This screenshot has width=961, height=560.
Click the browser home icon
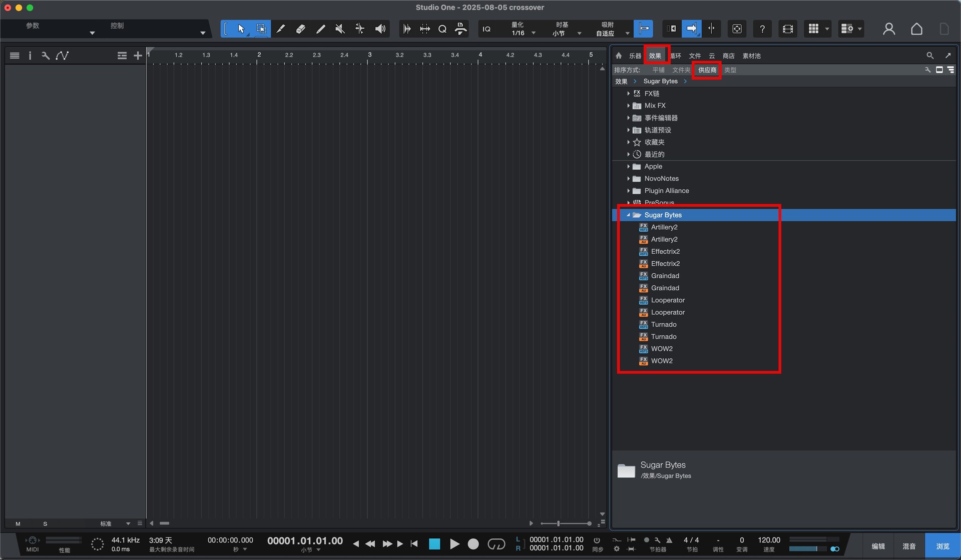tap(619, 56)
